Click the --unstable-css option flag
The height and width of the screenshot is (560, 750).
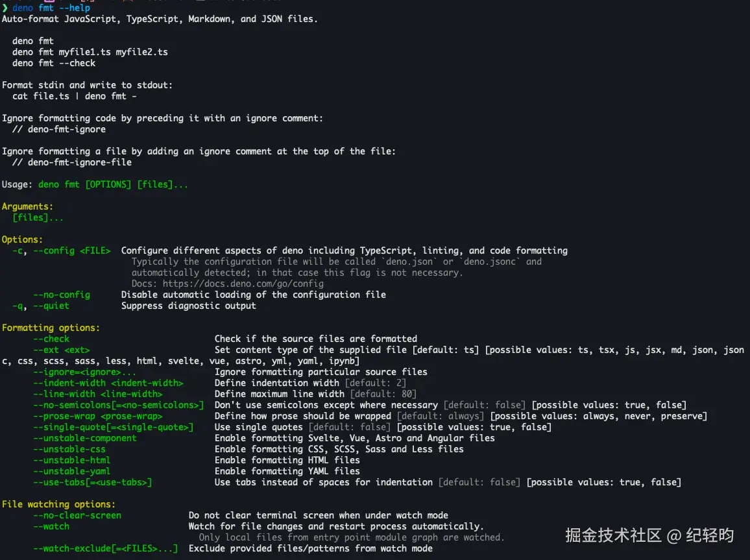coord(69,449)
